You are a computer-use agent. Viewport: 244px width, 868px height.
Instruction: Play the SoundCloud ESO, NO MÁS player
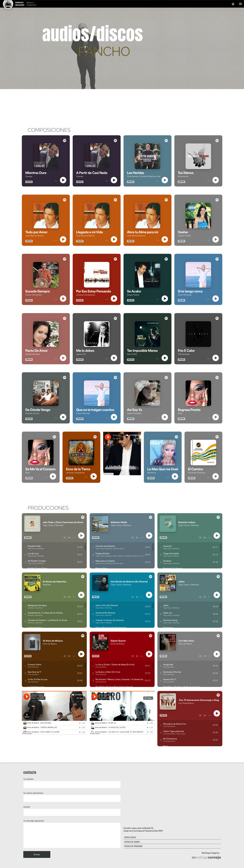click(x=26, y=696)
